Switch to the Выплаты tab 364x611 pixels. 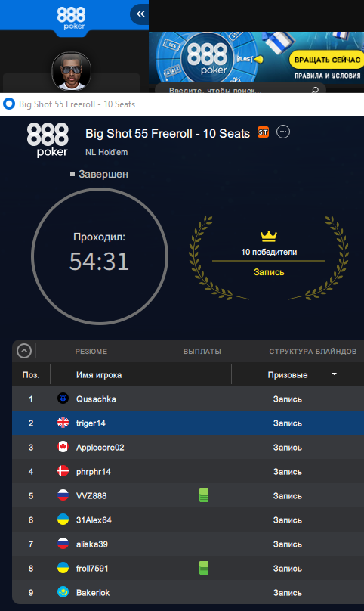(x=202, y=351)
